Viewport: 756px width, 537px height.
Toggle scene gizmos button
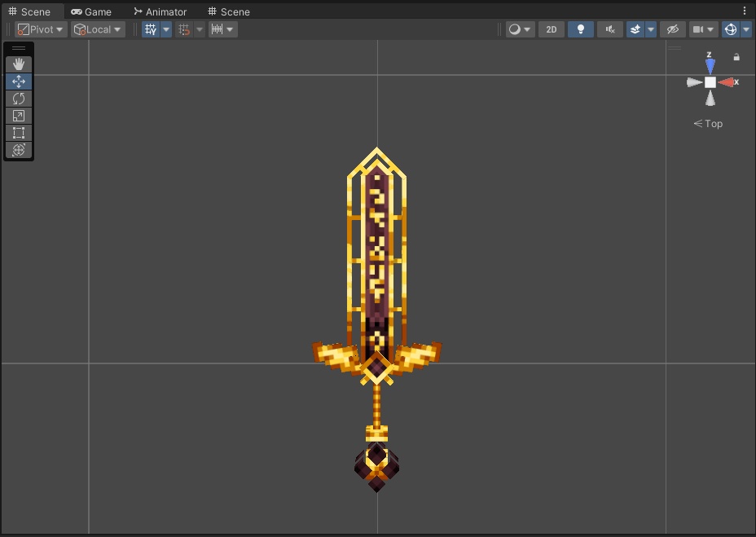(x=731, y=29)
